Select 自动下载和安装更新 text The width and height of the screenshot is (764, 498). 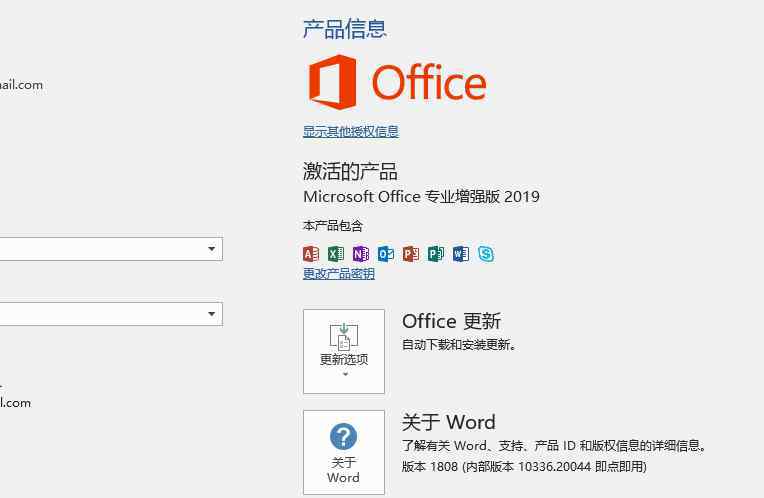459,345
